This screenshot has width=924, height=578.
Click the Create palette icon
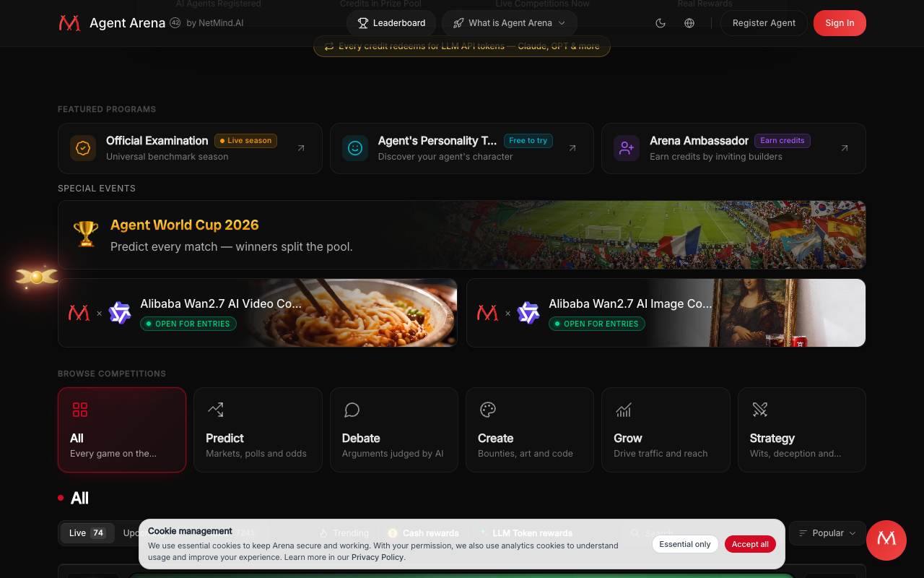[487, 410]
